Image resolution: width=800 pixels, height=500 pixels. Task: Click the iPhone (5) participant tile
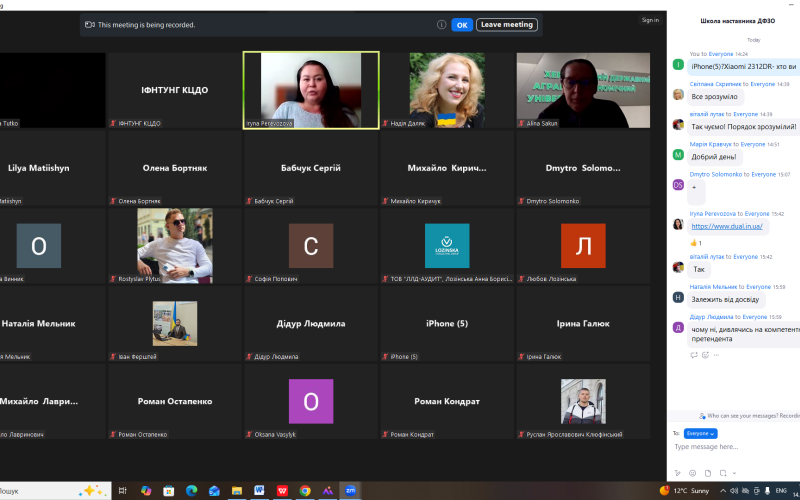pyautogui.click(x=447, y=323)
